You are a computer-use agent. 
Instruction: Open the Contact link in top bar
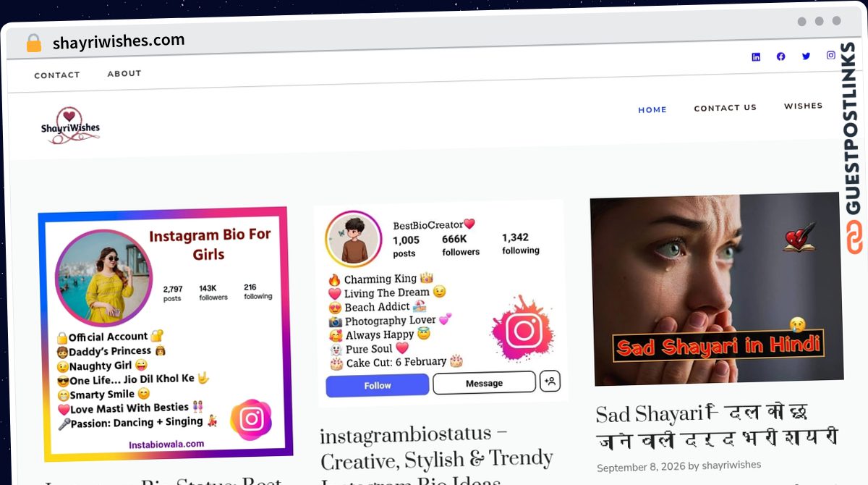57,75
